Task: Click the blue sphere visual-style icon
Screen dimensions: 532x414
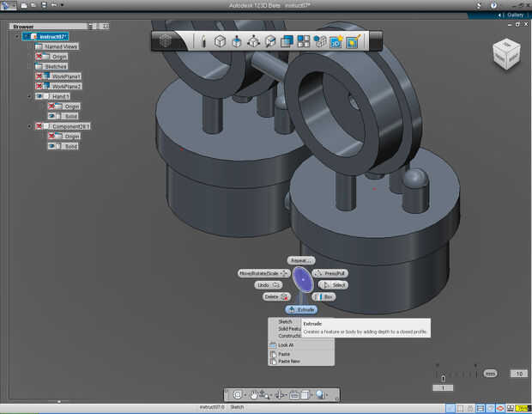Action: [320, 394]
